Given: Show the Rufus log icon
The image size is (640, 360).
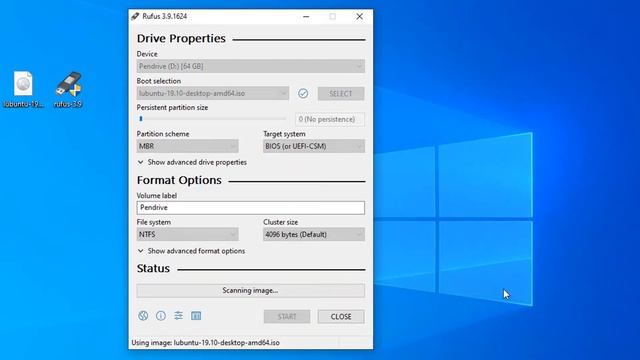Looking at the screenshot, I should 196,316.
